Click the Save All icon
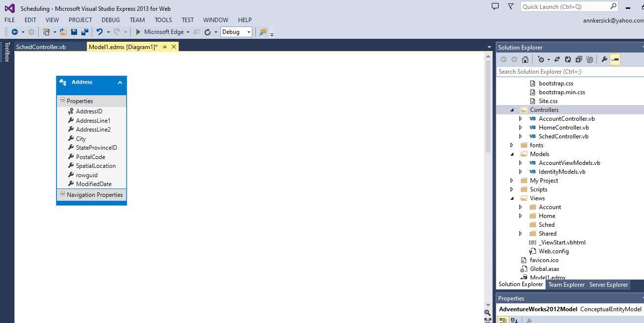Image resolution: width=644 pixels, height=323 pixels. pos(84,32)
